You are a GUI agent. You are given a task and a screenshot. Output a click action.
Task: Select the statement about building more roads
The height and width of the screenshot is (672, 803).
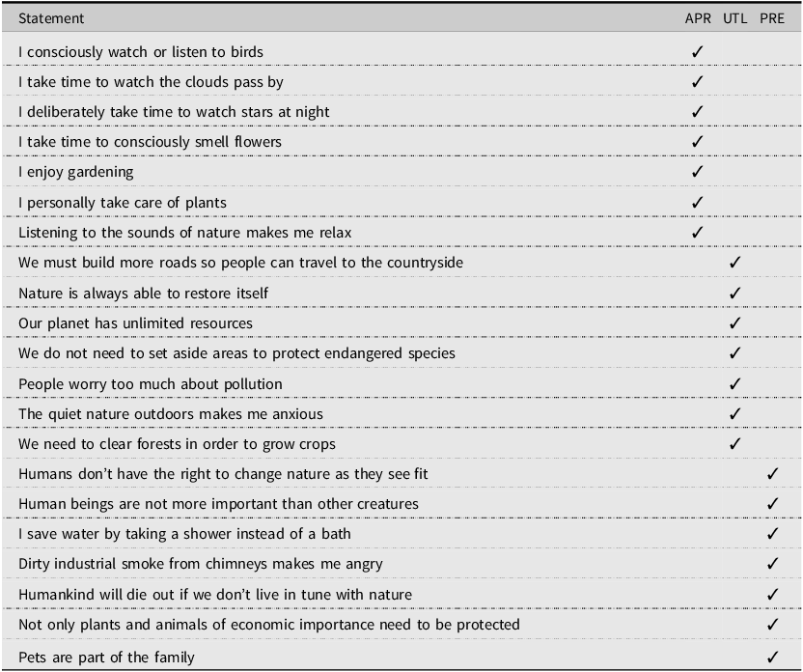pyautogui.click(x=240, y=263)
